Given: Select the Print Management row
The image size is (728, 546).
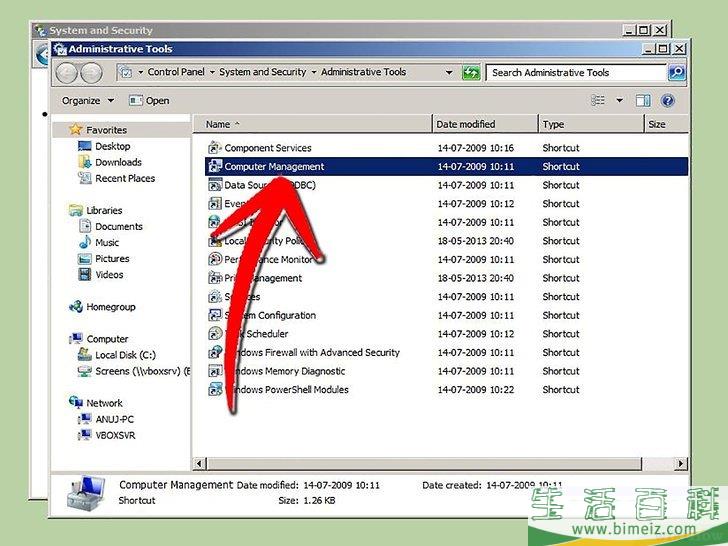Looking at the screenshot, I should tap(446, 278).
